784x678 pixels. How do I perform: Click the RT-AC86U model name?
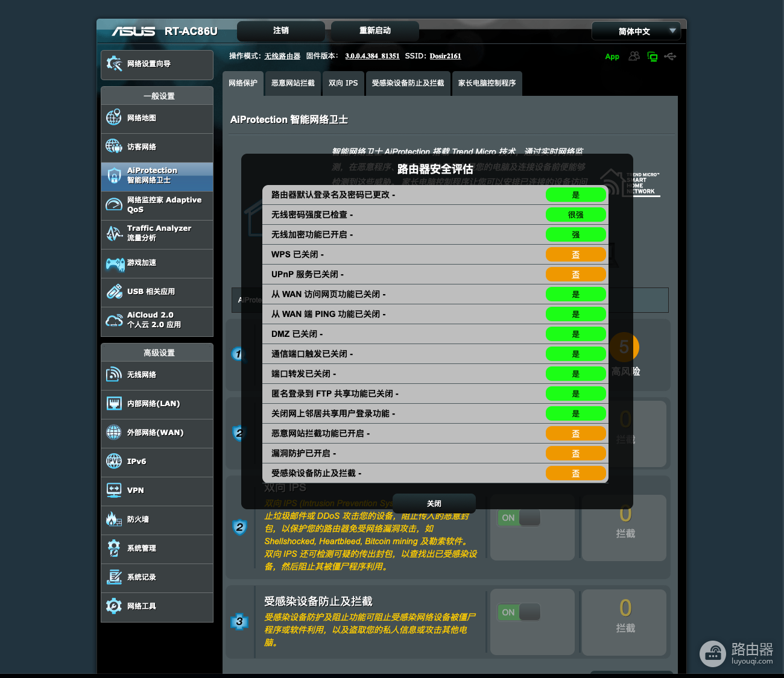point(191,31)
